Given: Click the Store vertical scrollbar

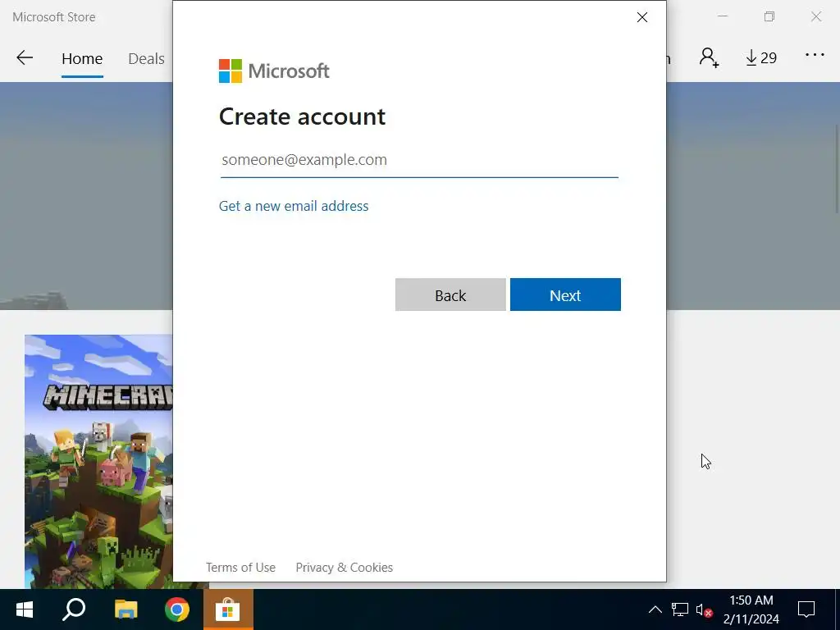Looking at the screenshot, I should point(837,169).
